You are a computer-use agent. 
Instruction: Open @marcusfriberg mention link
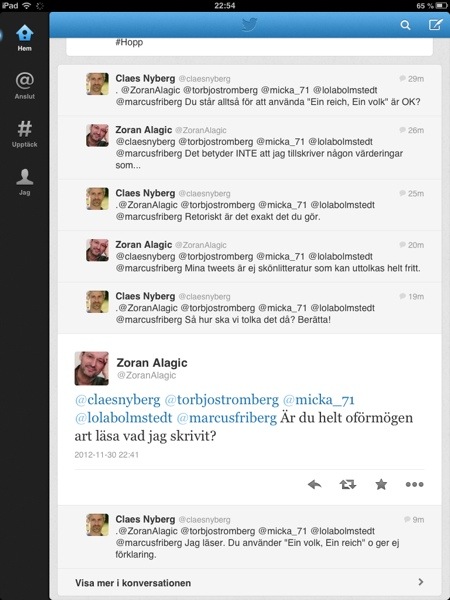click(227, 418)
